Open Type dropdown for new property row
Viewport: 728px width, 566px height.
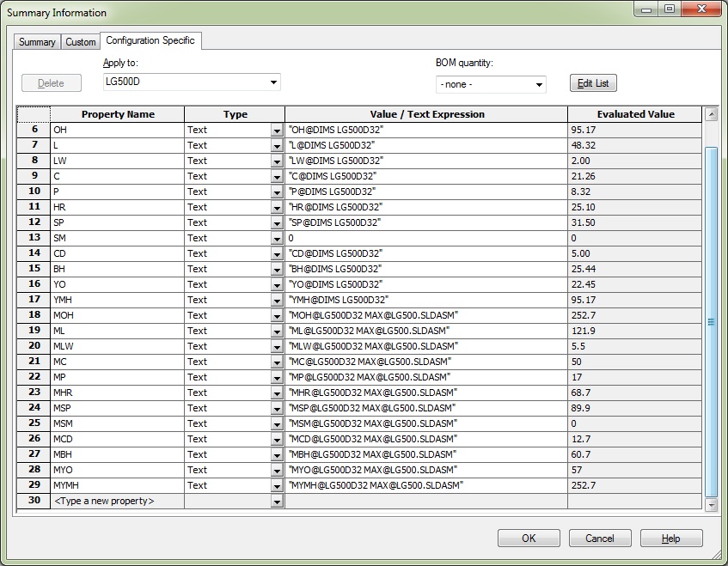click(277, 502)
